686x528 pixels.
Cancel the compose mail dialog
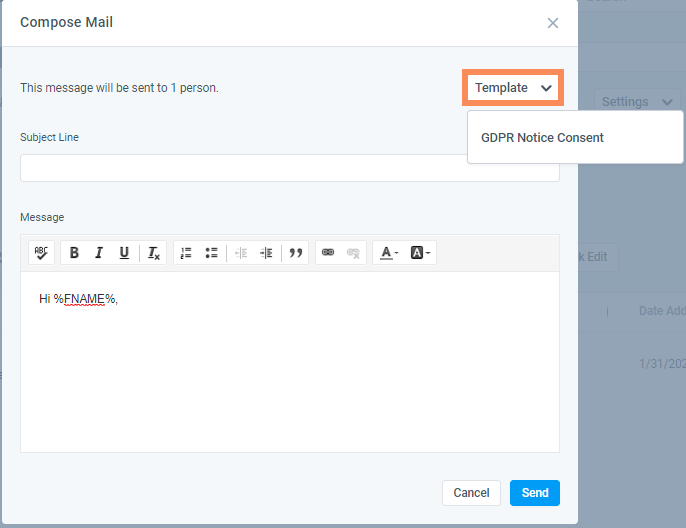471,493
